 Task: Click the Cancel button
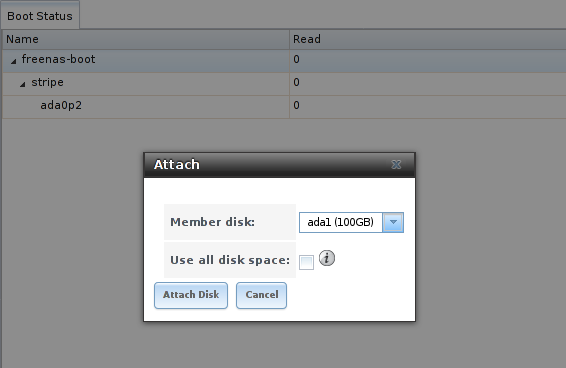pyautogui.click(x=262, y=295)
